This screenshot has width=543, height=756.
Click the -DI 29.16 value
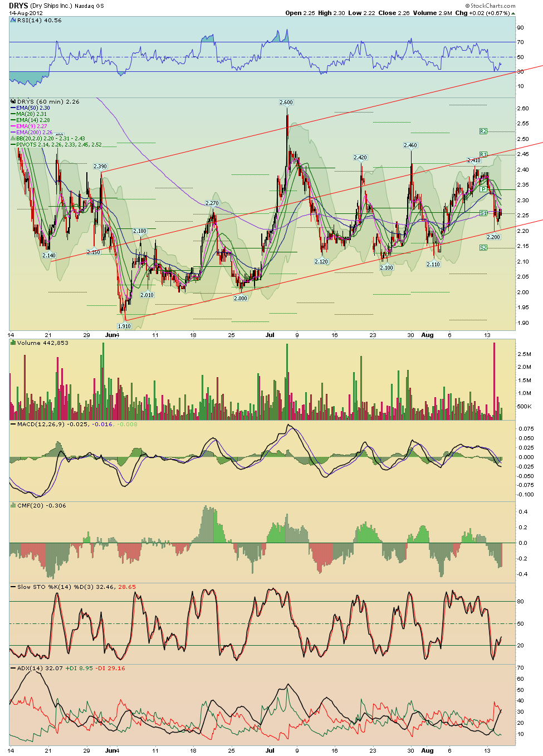[x=110, y=668]
